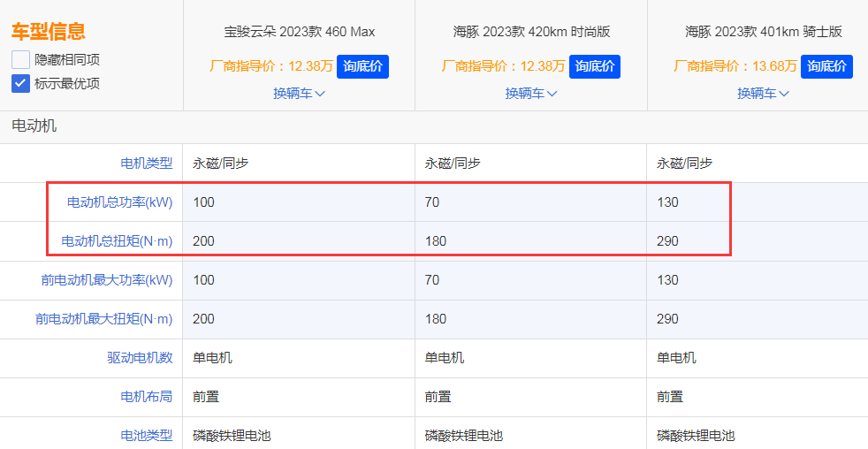Click the 车型信息 heading
The height and width of the screenshot is (449, 868).
tap(48, 32)
